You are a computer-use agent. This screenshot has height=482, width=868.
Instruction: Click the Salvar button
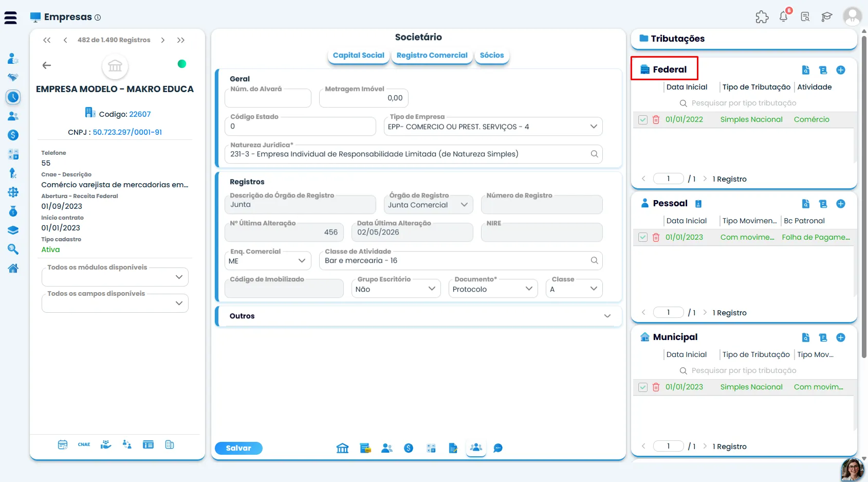[x=238, y=448]
